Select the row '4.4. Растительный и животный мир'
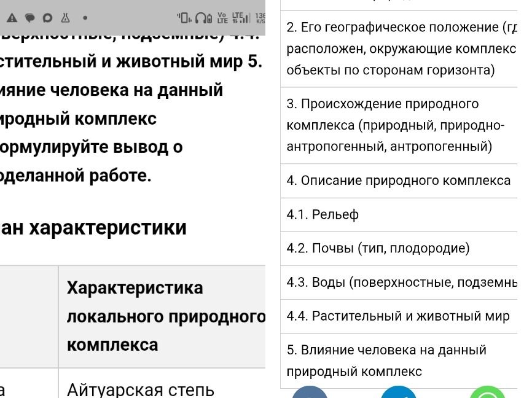The image size is (532, 398). (x=399, y=316)
